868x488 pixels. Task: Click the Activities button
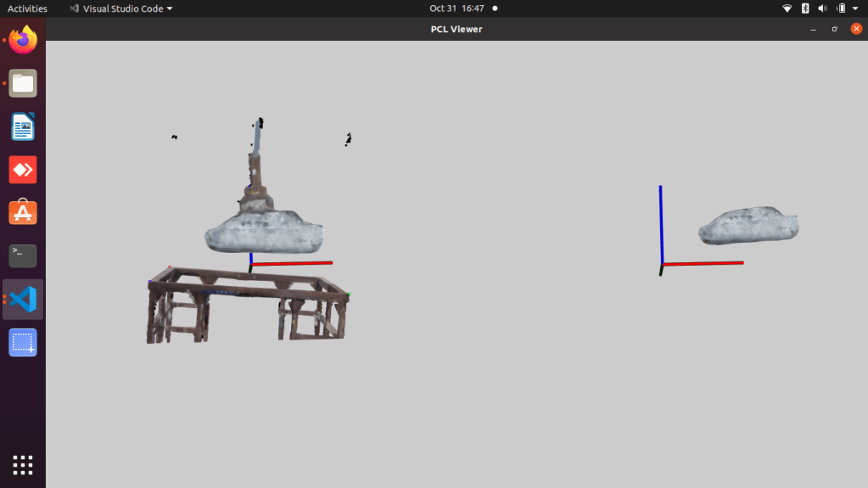[27, 8]
